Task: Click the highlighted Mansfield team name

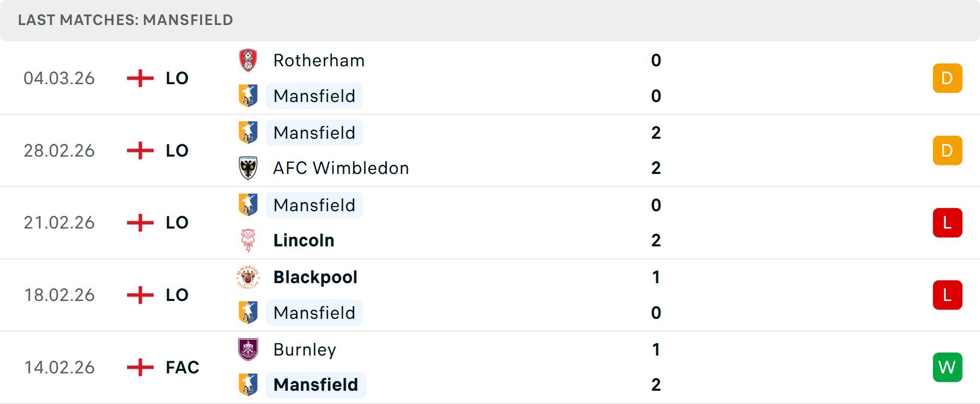Action: click(x=316, y=385)
